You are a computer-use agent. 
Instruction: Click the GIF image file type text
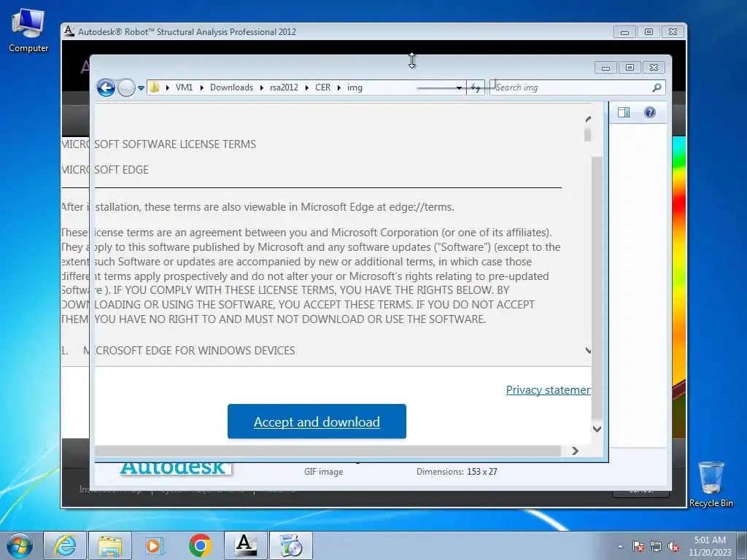pos(323,472)
